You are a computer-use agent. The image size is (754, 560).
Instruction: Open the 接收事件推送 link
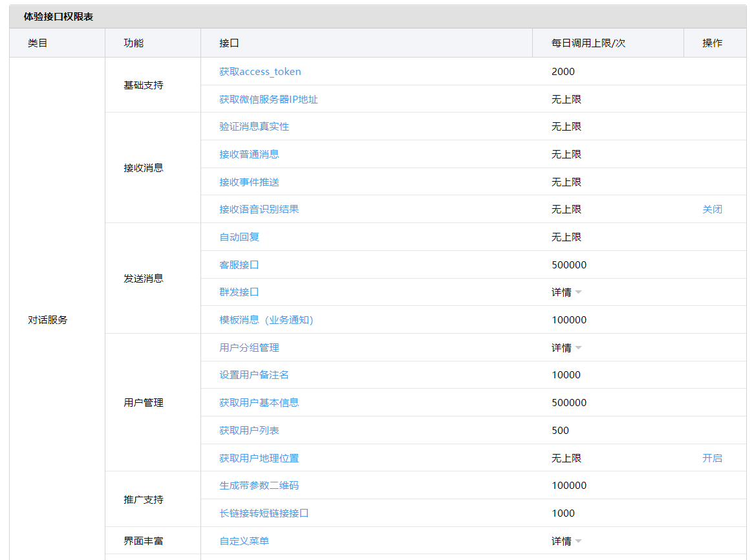(249, 182)
